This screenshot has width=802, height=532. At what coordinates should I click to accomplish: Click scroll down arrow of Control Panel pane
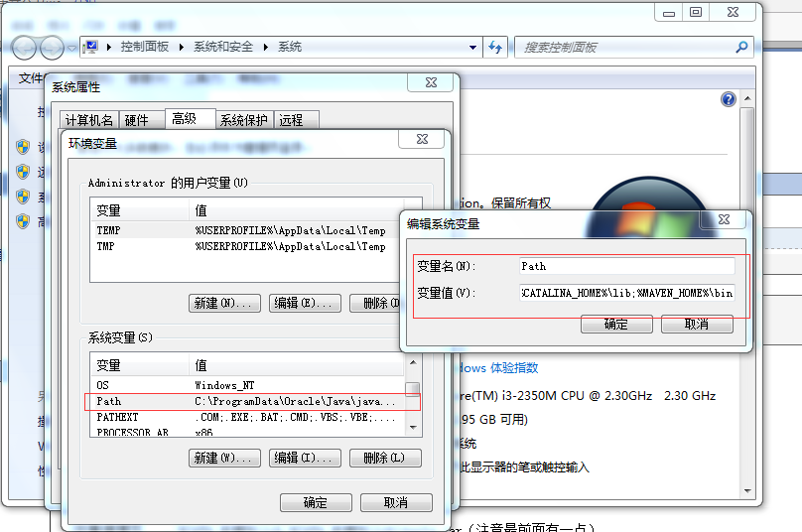click(747, 491)
